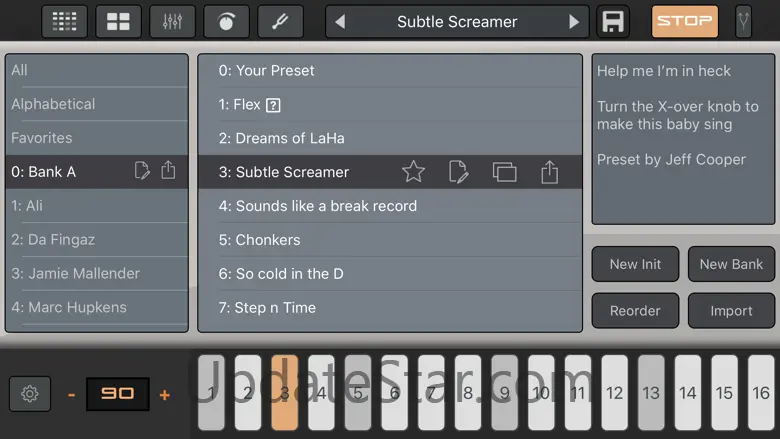Favorite the Subtle Screamer preset
This screenshot has height=439, width=780.
point(413,172)
